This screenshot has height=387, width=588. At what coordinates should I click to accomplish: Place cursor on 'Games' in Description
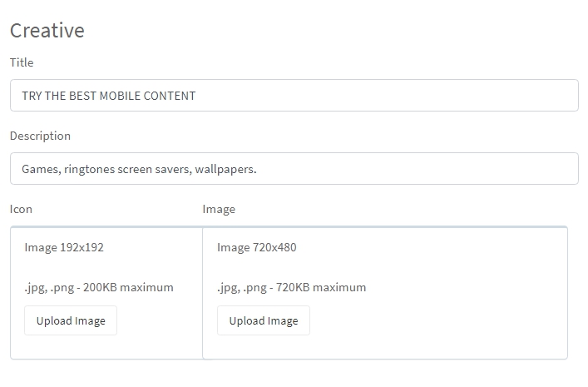tap(40, 169)
